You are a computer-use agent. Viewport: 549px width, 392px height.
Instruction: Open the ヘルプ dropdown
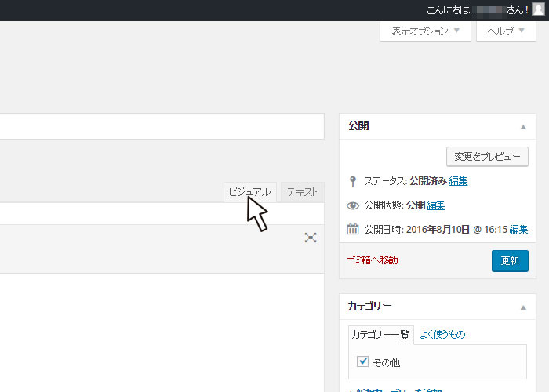pyautogui.click(x=506, y=31)
